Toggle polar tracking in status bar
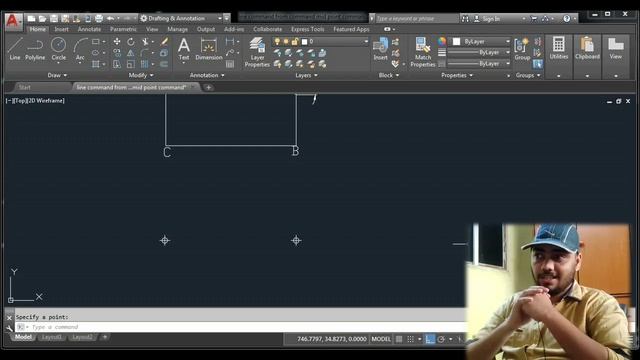The height and width of the screenshot is (360, 640). 441,339
